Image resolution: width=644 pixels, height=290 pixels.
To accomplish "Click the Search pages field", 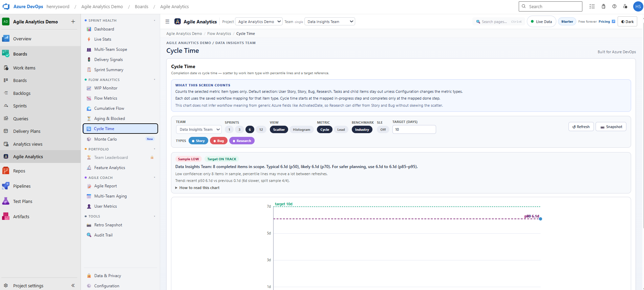I will 499,22.
